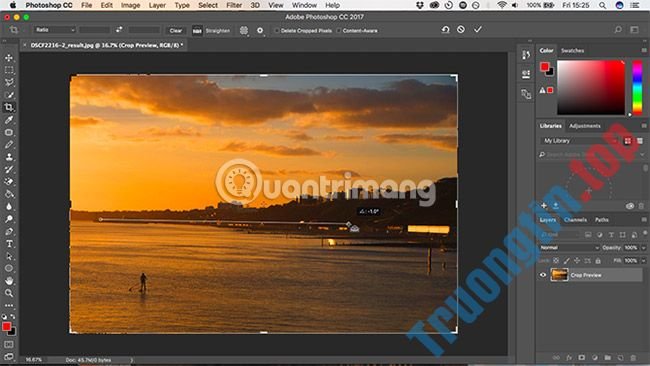This screenshot has height=366, width=650.
Task: Select the Horizontal Type tool
Action: point(9,244)
